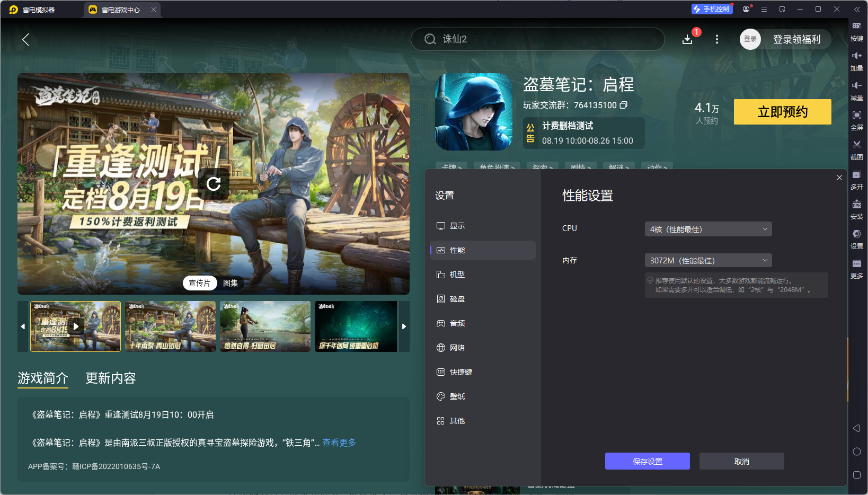This screenshot has width=868, height=495.
Task: Open the 查看更多 link
Action: (339, 443)
